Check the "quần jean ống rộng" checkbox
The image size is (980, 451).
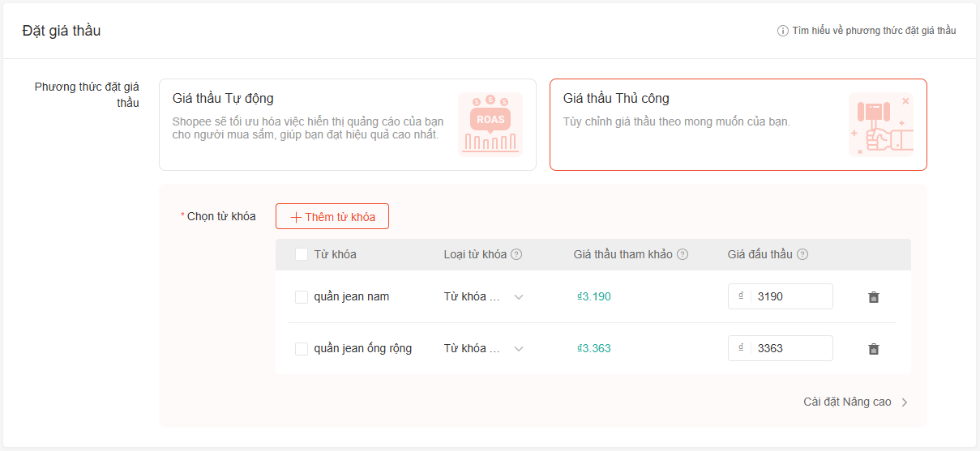302,349
